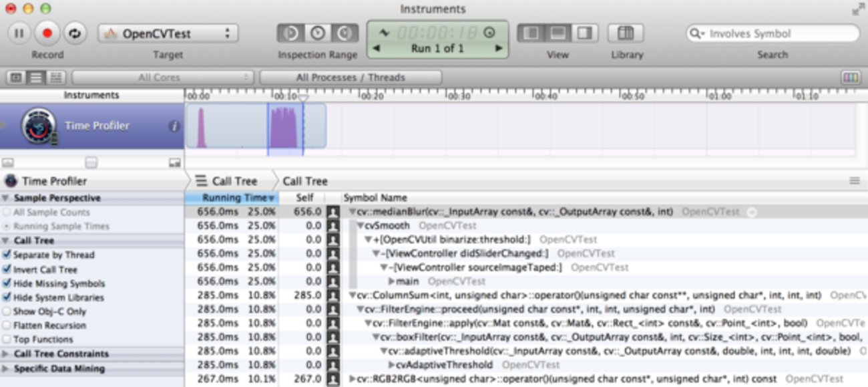
Task: Collapse cvSmooth row
Action: click(x=361, y=226)
